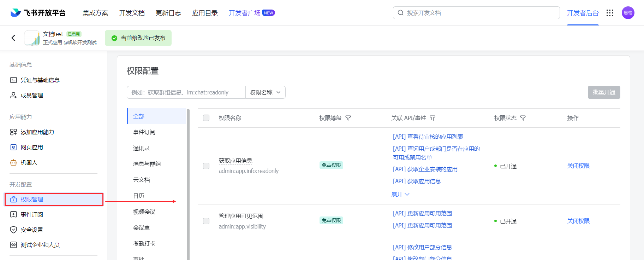Toggle the select-all checkbox in table header
Viewport: 644px width, 260px height.
(x=206, y=118)
